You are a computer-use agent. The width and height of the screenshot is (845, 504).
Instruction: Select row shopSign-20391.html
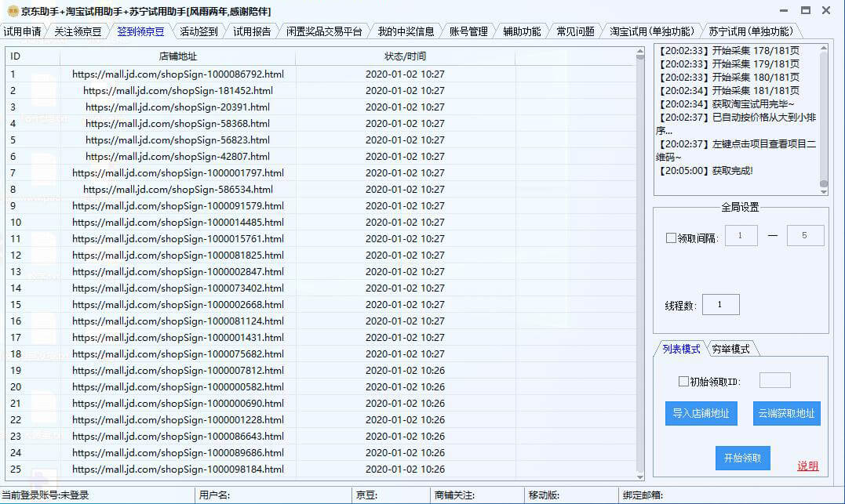click(320, 107)
